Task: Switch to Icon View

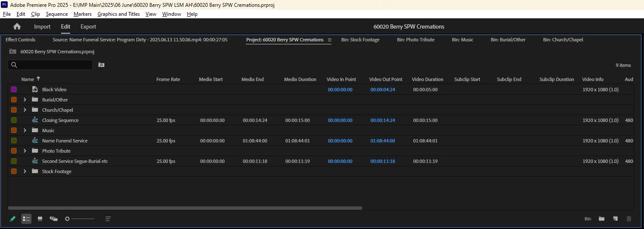Action: pos(40,219)
